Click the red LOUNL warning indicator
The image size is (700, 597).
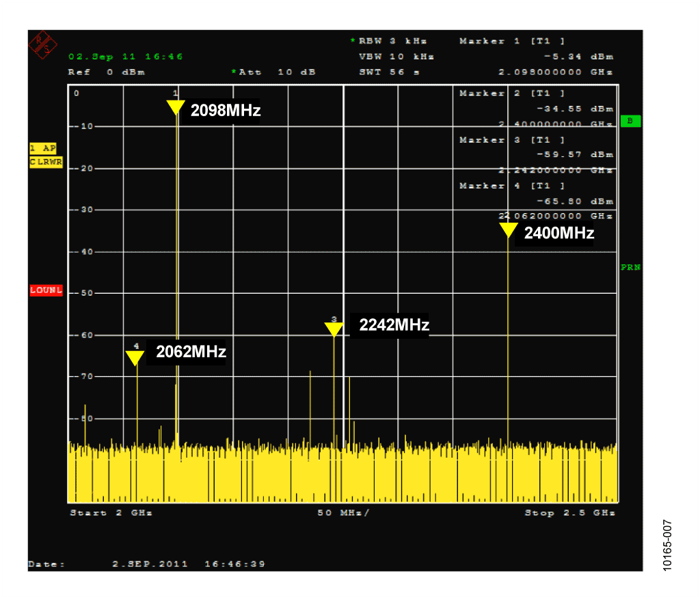(46, 290)
